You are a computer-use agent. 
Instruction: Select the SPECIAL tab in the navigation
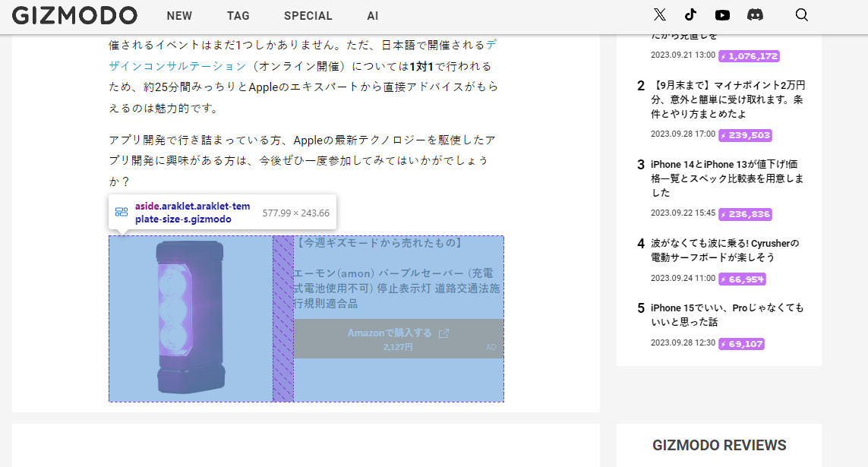click(x=308, y=15)
